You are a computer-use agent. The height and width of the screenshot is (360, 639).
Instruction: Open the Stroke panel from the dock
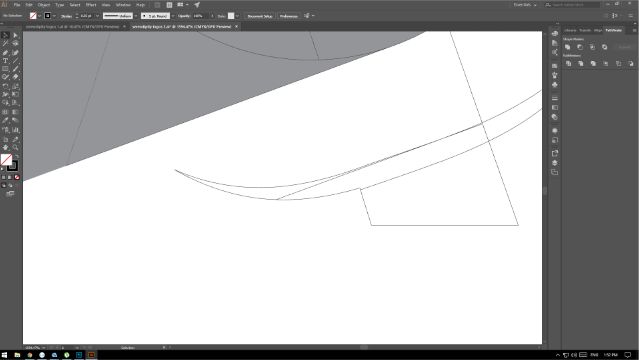pyautogui.click(x=555, y=98)
